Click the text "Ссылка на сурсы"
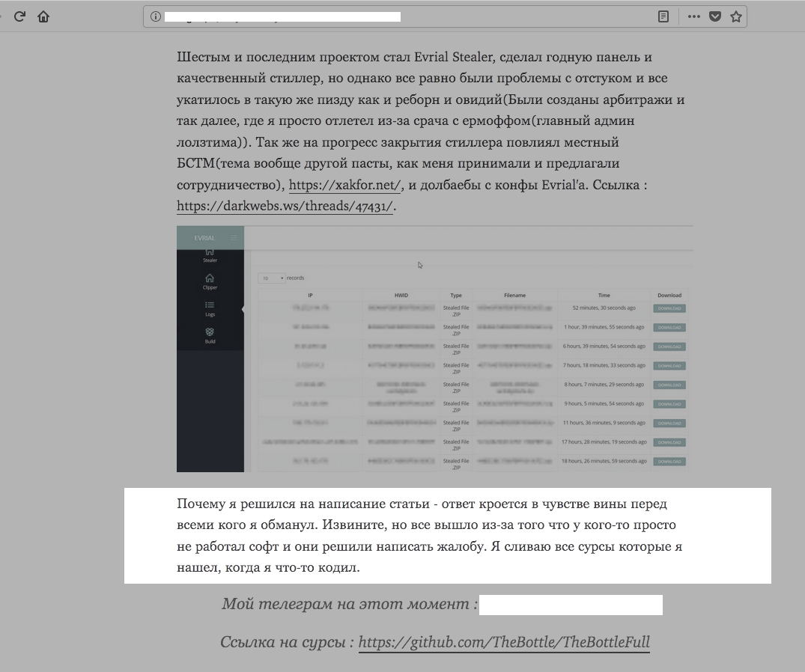The width and height of the screenshot is (805, 672). (283, 642)
